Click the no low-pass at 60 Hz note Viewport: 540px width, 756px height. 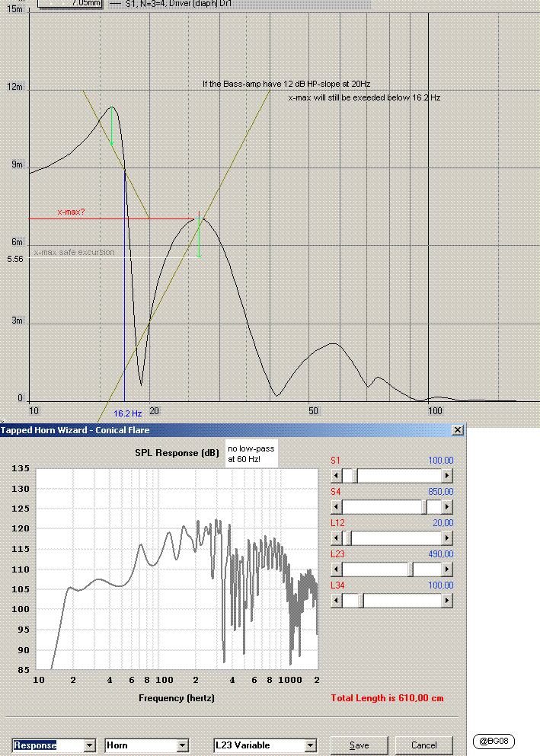[251, 454]
